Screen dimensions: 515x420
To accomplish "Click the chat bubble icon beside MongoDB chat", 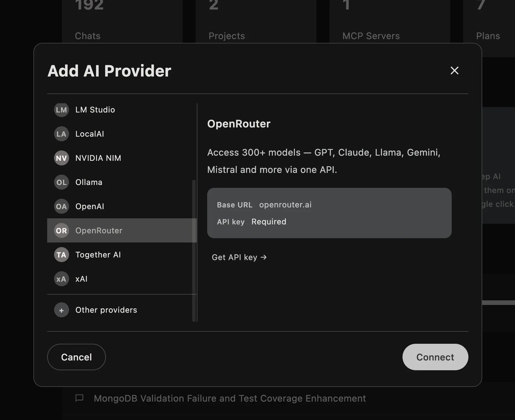I will 79,398.
